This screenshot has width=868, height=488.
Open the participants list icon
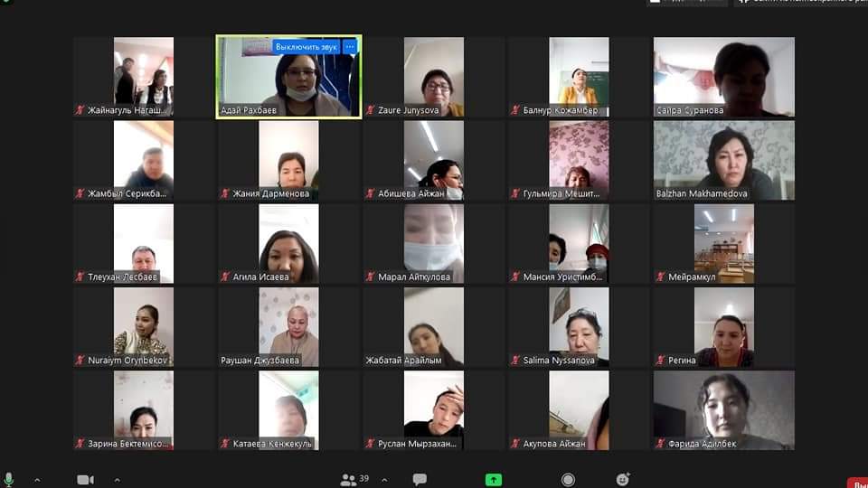click(348, 480)
